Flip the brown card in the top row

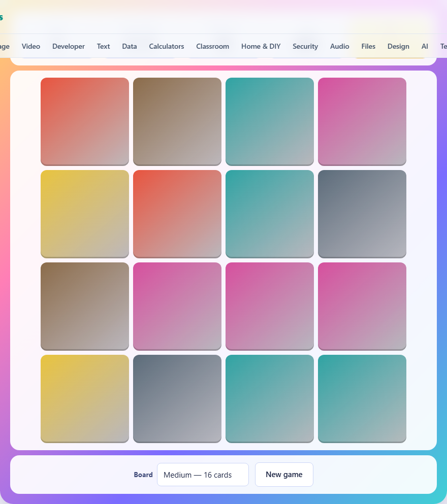point(177,121)
